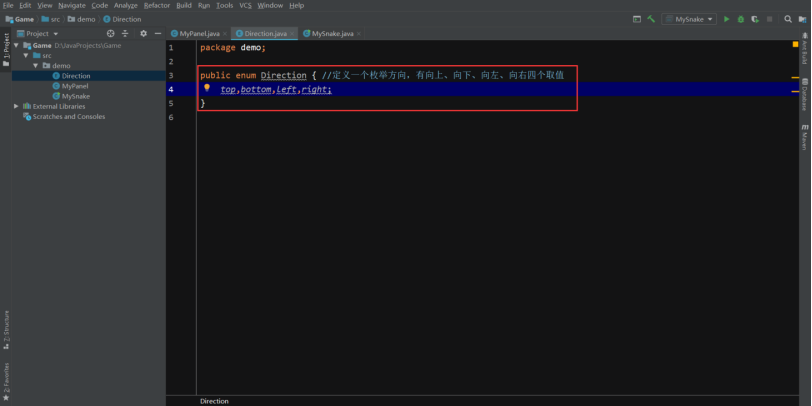Toggle the 1: Project tool window

pos(6,50)
